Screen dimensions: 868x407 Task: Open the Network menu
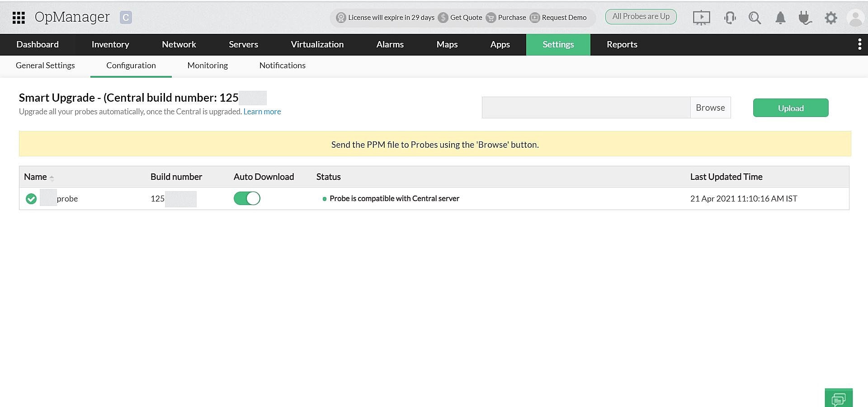[x=179, y=44]
